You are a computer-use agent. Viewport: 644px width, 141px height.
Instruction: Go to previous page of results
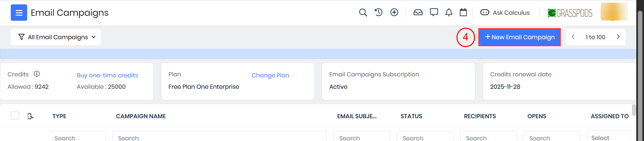click(573, 37)
